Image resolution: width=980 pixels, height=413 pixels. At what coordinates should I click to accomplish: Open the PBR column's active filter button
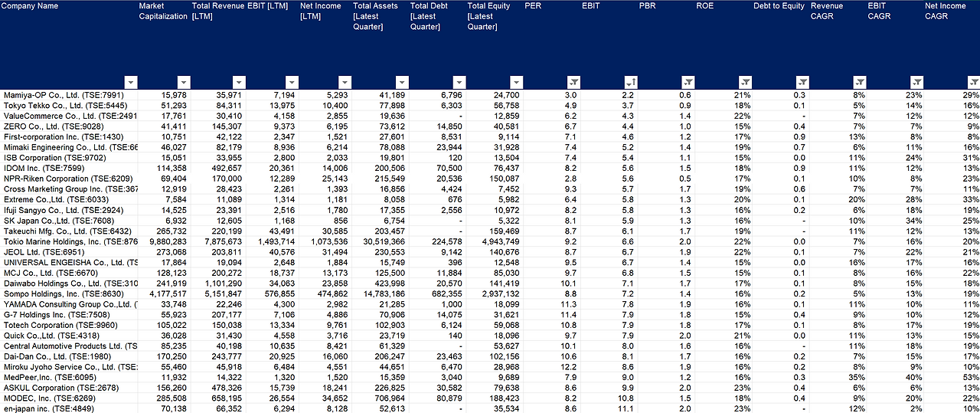coord(688,82)
